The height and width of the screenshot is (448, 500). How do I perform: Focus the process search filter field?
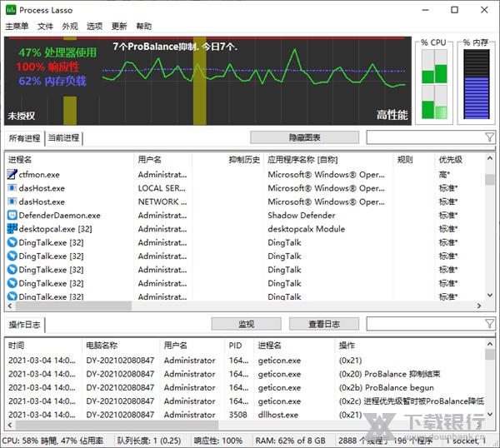click(423, 137)
